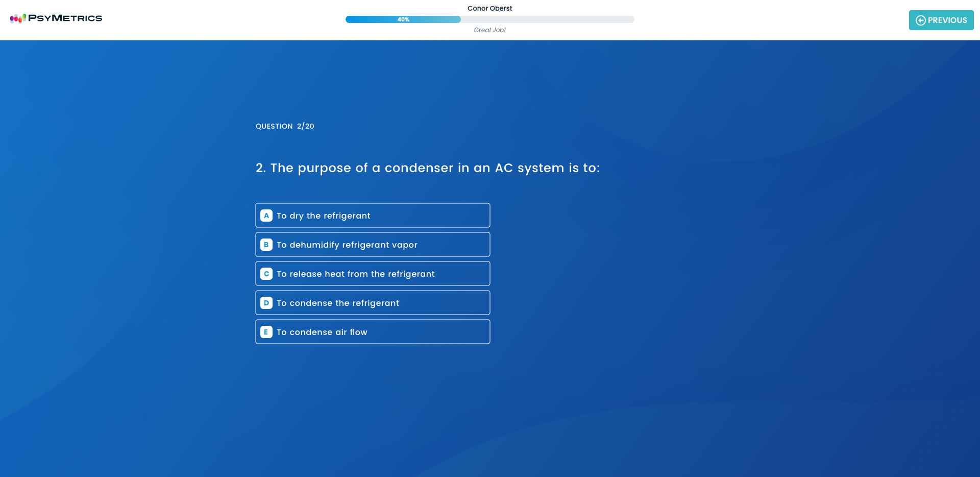Image resolution: width=980 pixels, height=477 pixels.
Task: Click the Conor Oberst name label
Action: click(x=489, y=8)
